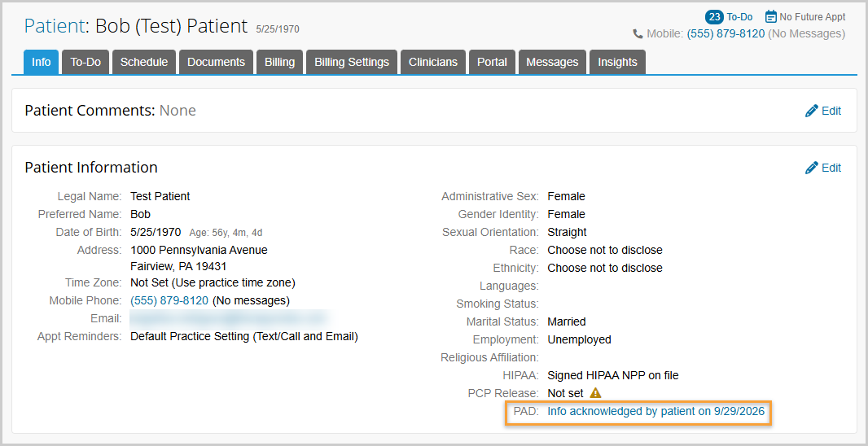Click the Patient link in the page title

[55, 26]
